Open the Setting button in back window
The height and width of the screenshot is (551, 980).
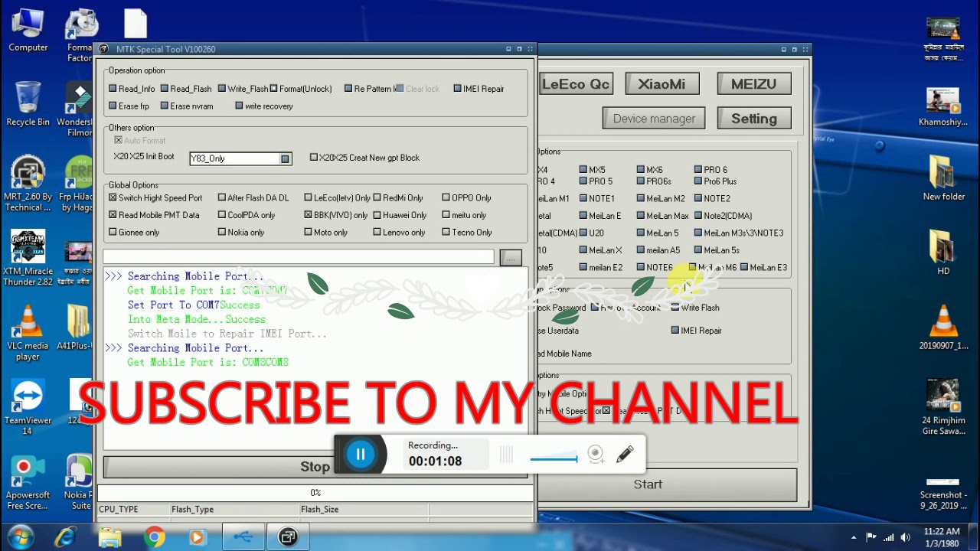click(753, 119)
